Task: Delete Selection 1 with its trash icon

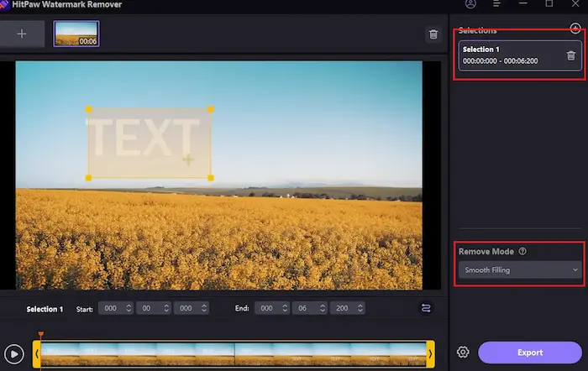Action: coord(571,55)
